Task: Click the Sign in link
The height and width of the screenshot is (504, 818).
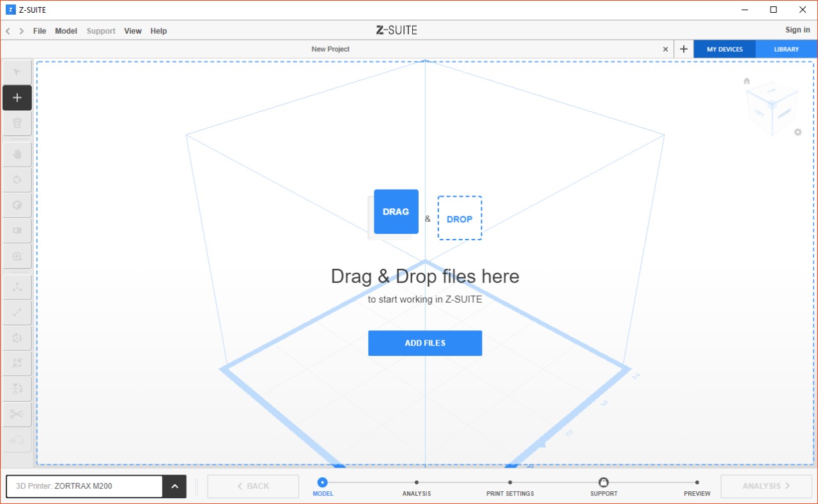Action: tap(798, 30)
